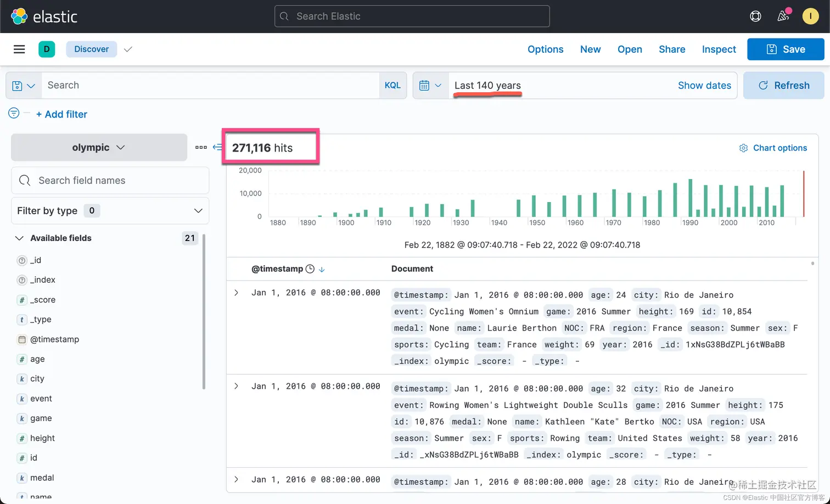
Task: Click the @timestamp column clock icon
Action: click(310, 269)
